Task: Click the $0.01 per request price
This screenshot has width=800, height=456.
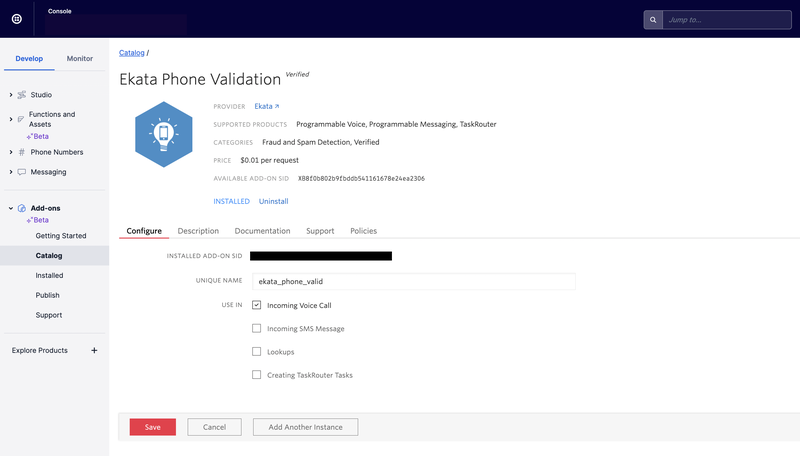Action: 269,160
